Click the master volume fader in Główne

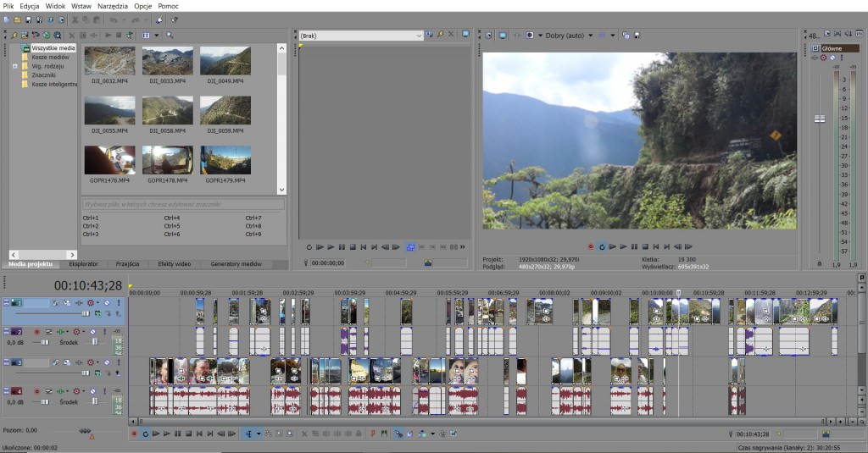point(820,119)
